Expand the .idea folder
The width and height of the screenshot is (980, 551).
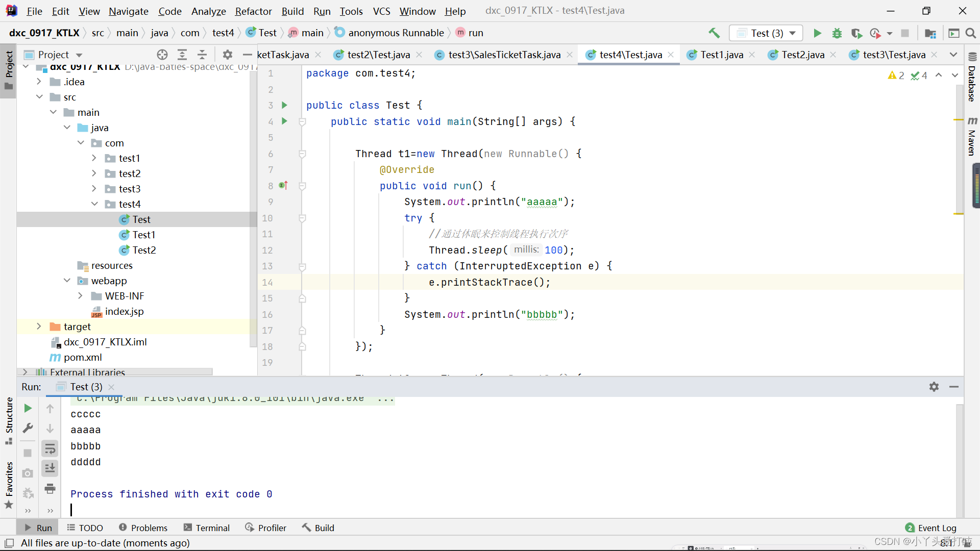point(39,82)
